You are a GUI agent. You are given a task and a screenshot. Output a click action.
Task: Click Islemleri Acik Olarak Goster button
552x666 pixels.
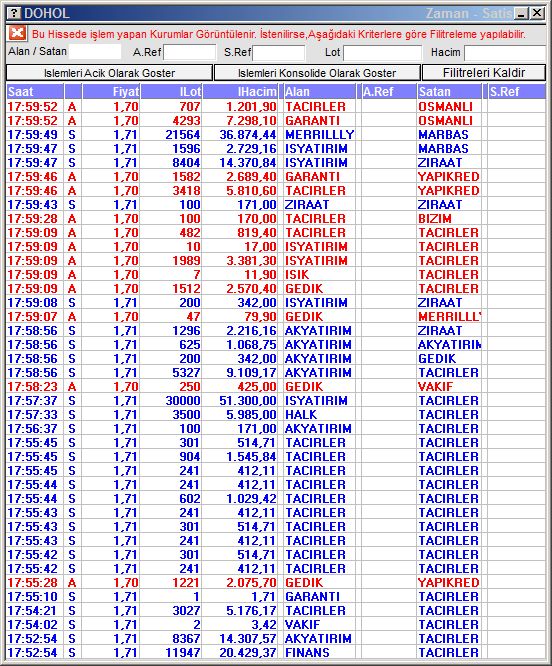coord(109,73)
